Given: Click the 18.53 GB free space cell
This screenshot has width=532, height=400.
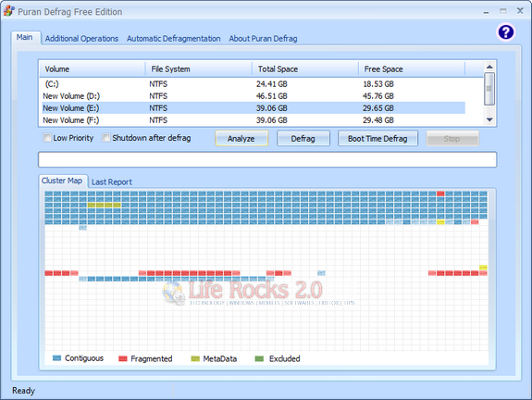Looking at the screenshot, I should pyautogui.click(x=378, y=84).
